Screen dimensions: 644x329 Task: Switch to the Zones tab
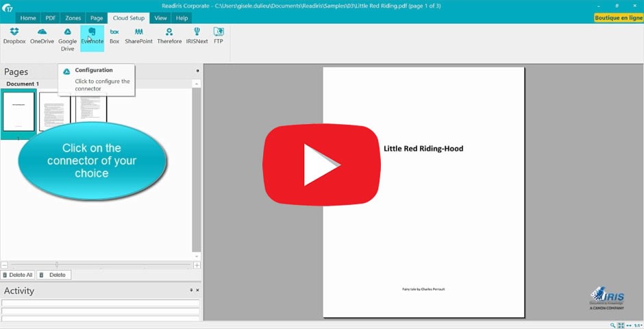73,18
